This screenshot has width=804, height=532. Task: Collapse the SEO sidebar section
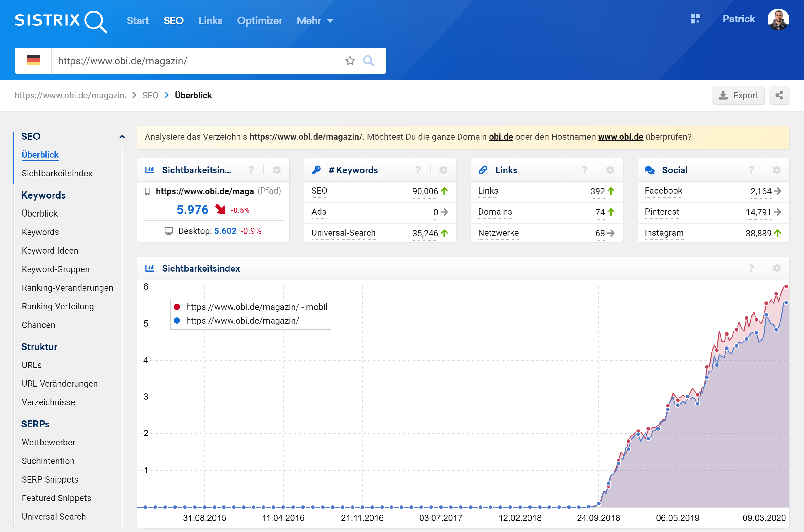(122, 137)
